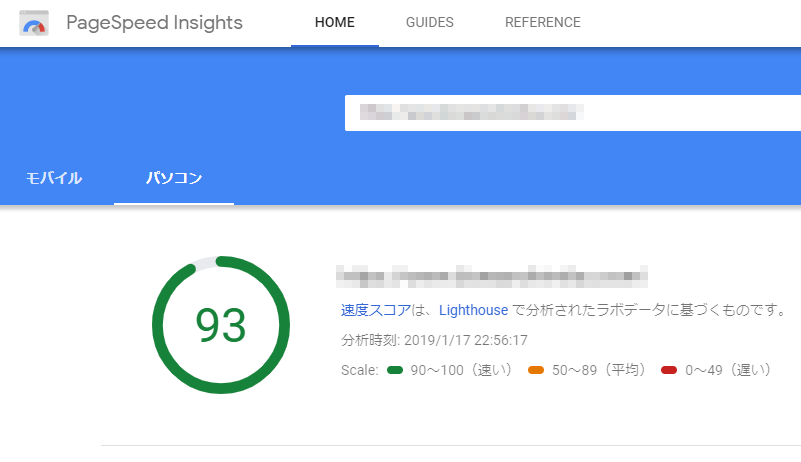801x462 pixels.
Task: Switch to the モバイル results tab
Action: (x=54, y=179)
